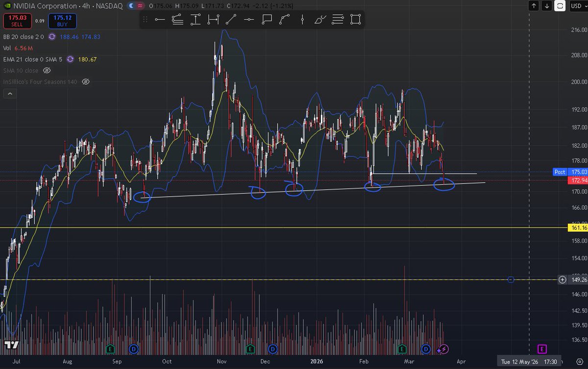
Task: Click the 175.03 SELL button
Action: (x=17, y=21)
